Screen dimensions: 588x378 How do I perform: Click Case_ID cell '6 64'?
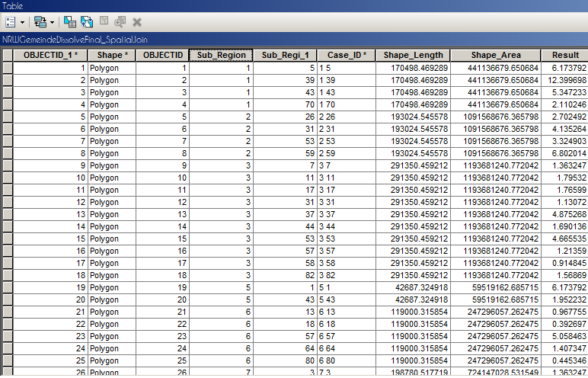pos(346,349)
